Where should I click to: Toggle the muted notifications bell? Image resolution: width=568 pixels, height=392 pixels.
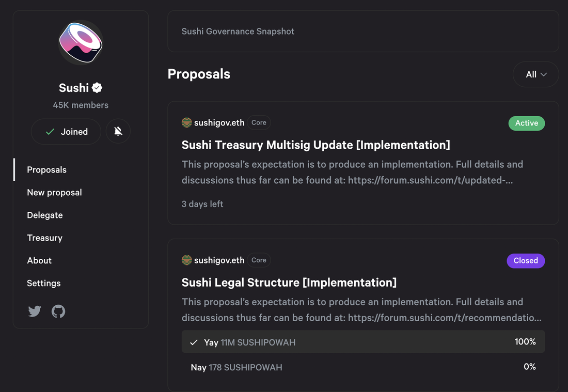pos(118,132)
